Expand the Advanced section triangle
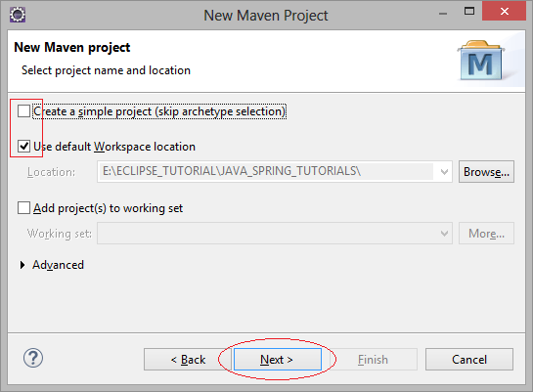 pos(22,265)
